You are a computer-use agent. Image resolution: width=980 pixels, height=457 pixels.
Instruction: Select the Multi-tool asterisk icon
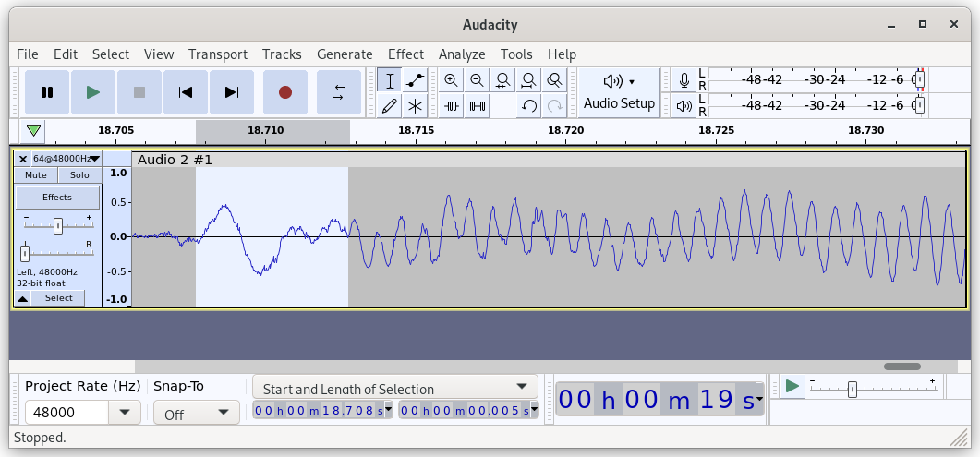415,106
